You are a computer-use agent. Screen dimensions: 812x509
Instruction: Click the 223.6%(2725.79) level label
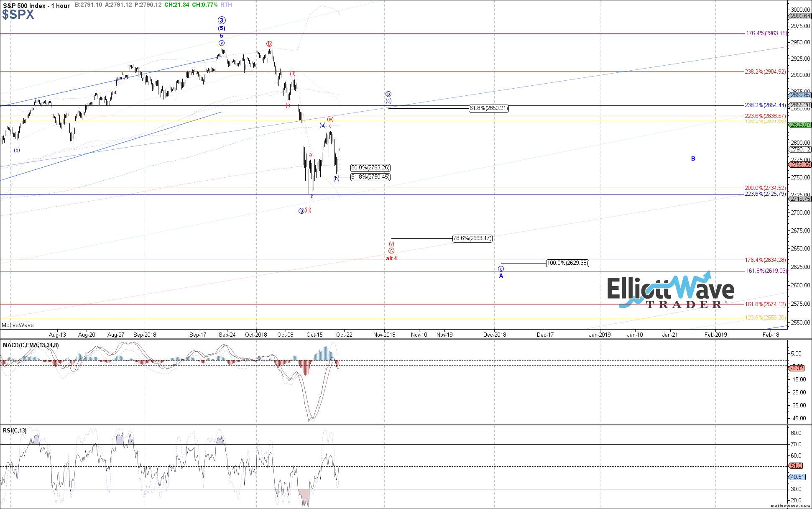[x=766, y=194]
